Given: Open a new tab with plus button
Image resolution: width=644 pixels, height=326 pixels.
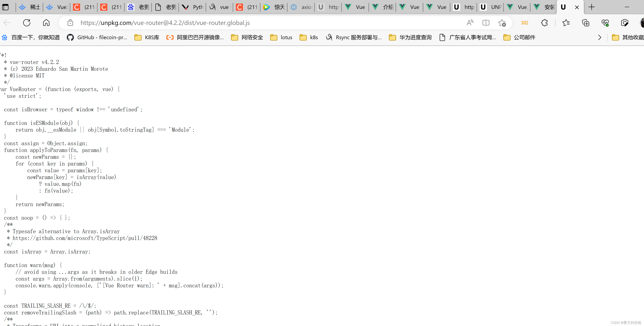Looking at the screenshot, I should 591,7.
